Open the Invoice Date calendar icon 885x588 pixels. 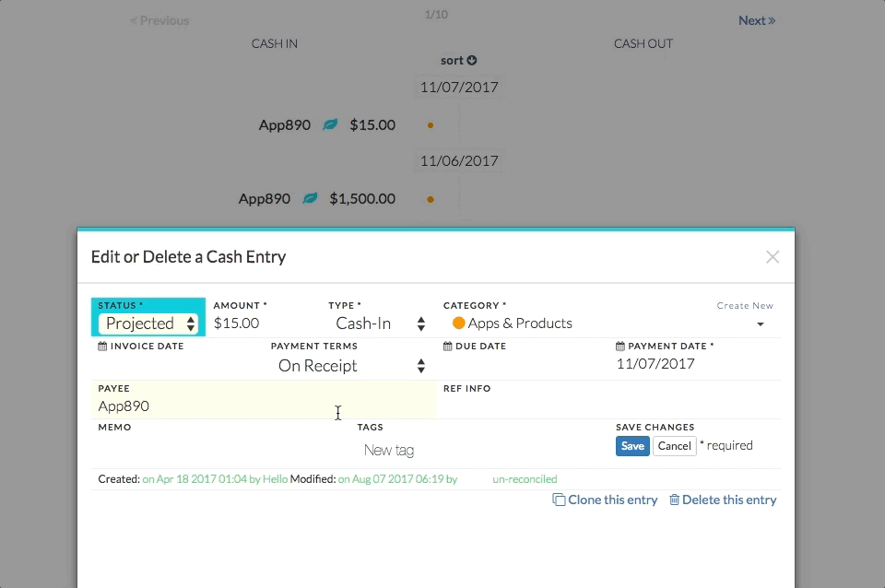102,346
